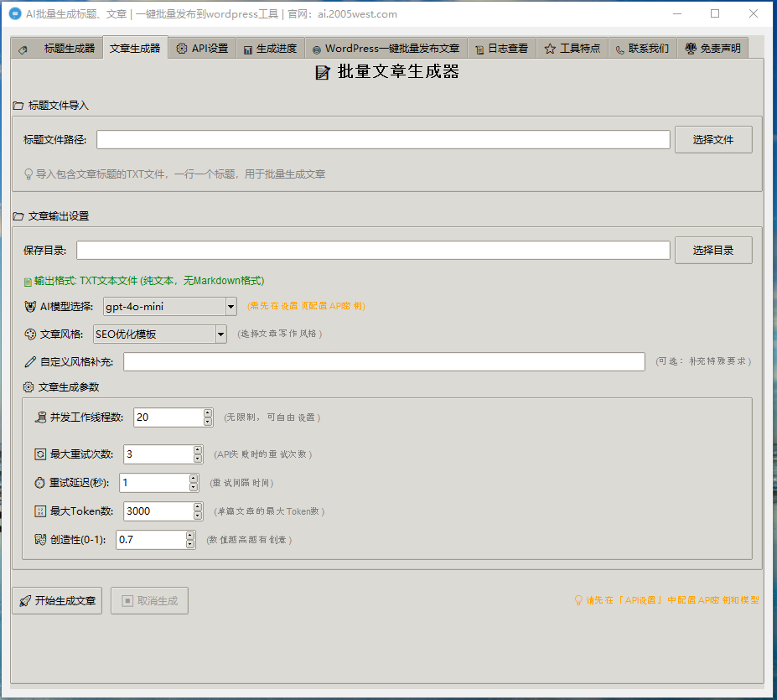
Task: Click the gear icon on API设置 tab
Action: tap(182, 49)
